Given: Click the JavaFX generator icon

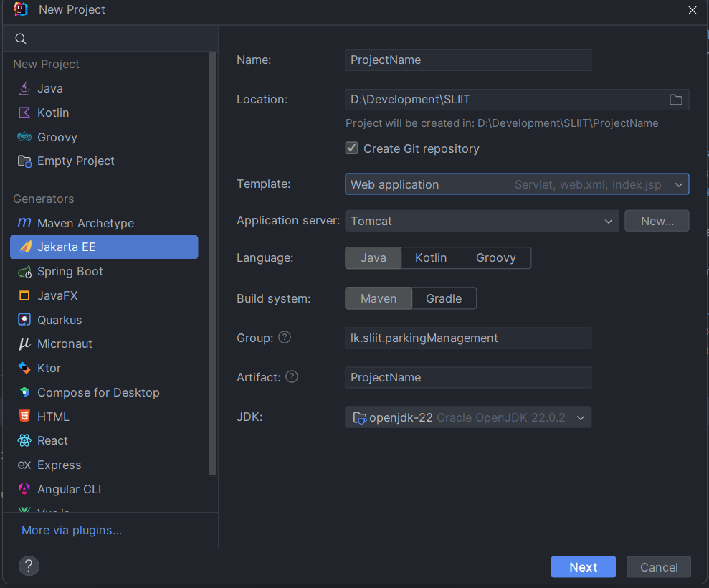Looking at the screenshot, I should [24, 295].
